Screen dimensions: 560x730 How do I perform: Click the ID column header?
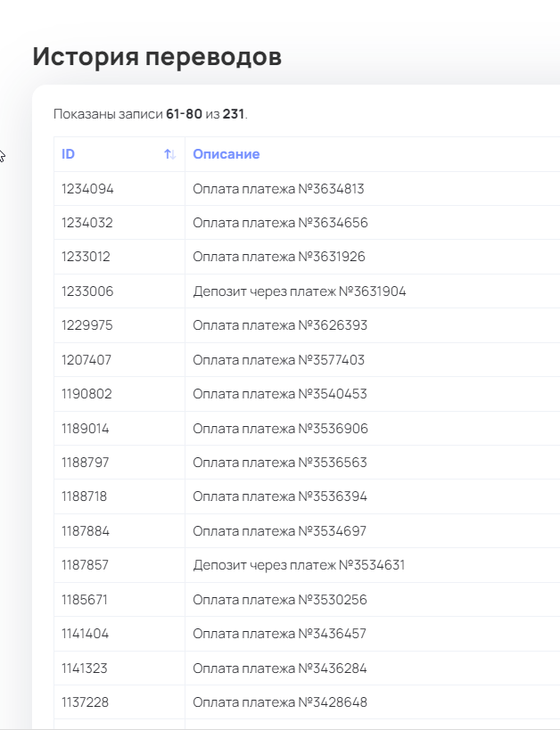tap(69, 154)
